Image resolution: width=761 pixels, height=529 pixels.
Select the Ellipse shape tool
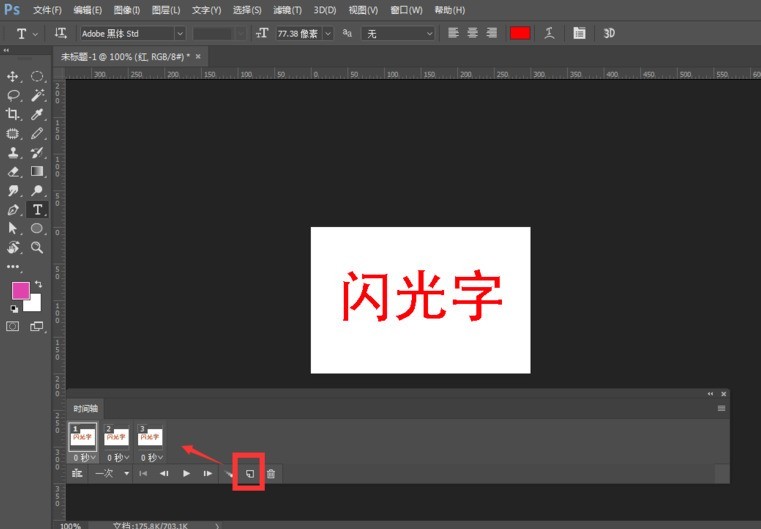click(x=37, y=228)
